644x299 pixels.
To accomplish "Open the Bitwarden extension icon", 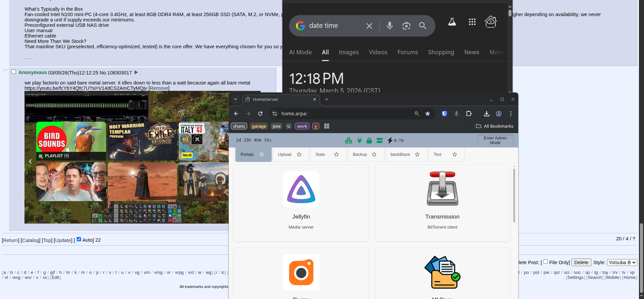I will click(444, 114).
